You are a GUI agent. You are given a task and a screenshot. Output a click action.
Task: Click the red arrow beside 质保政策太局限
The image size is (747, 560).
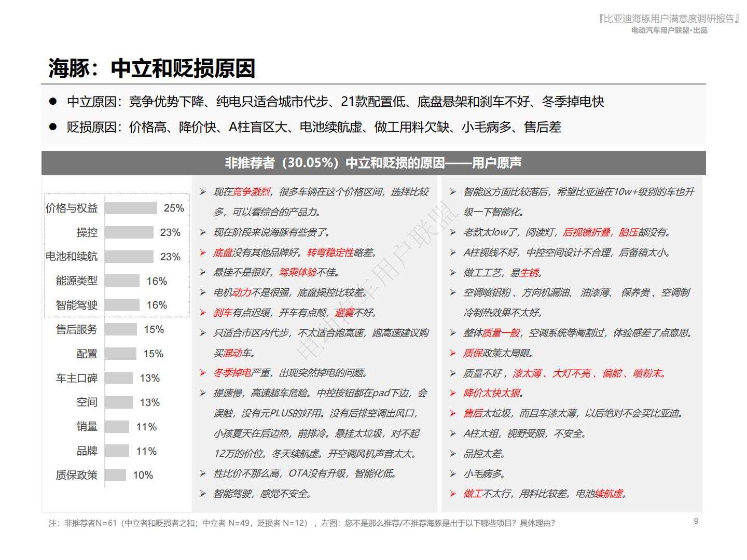point(453,354)
